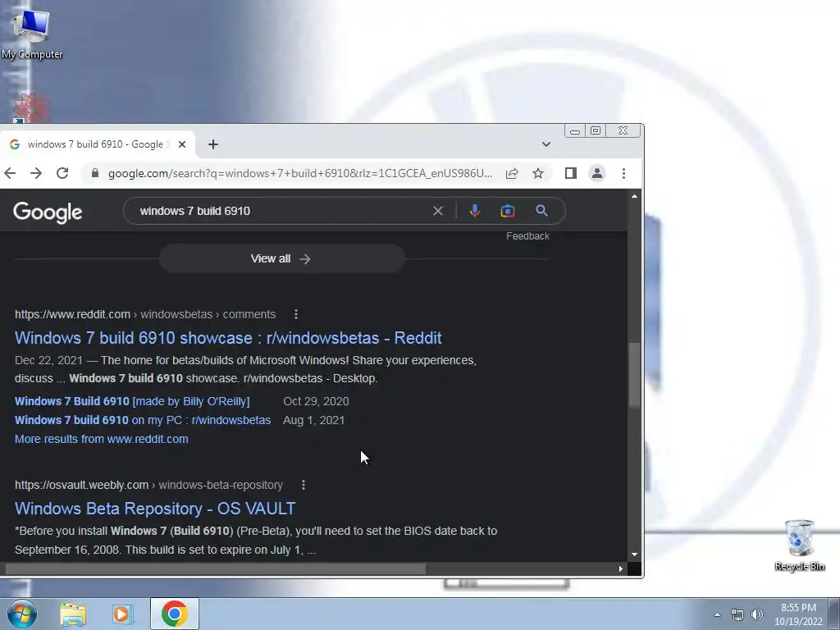The width and height of the screenshot is (840, 630).
Task: Open 'made by Billy O'Reilly' sublink
Action: [132, 401]
